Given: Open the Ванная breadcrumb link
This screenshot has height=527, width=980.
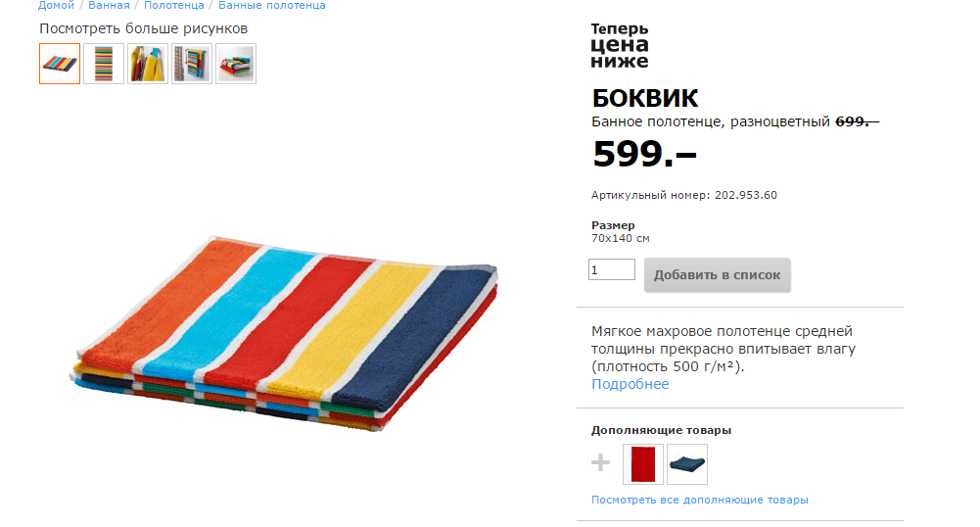Looking at the screenshot, I should click(109, 5).
